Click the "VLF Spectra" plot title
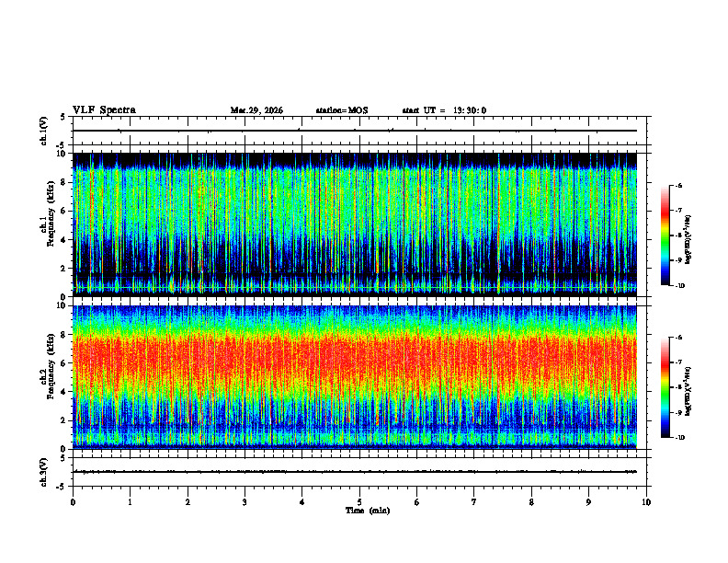728x563 pixels. [x=104, y=110]
